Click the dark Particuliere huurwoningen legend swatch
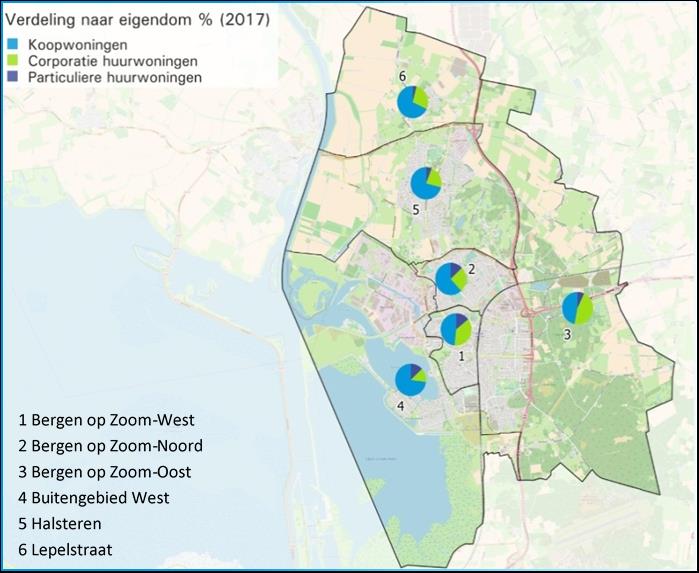The width and height of the screenshot is (699, 573). pos(15,77)
